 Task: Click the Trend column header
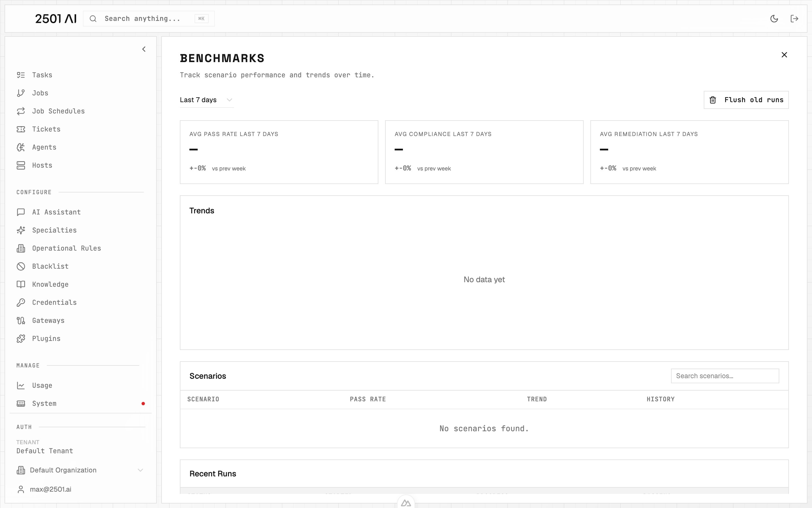coord(537,399)
